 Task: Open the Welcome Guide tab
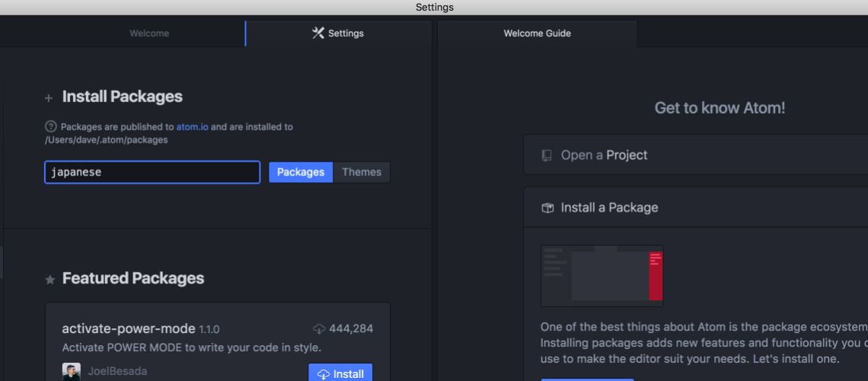(x=537, y=34)
